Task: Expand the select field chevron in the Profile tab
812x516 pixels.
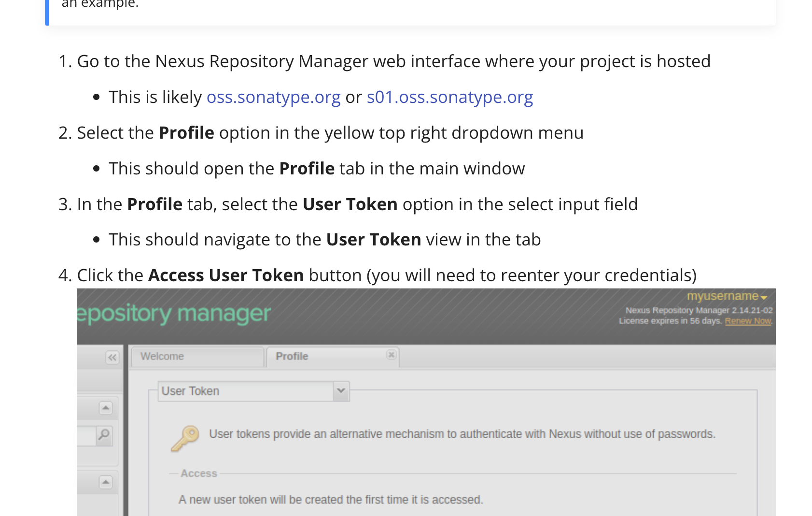Action: coord(341,391)
